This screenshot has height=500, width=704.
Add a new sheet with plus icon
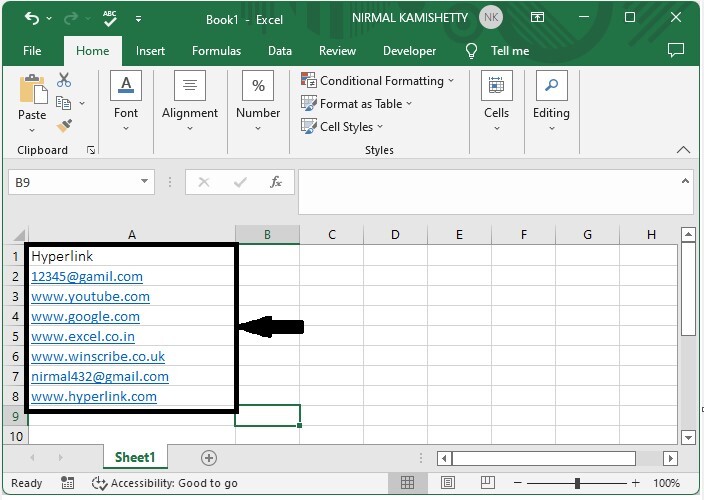[x=208, y=458]
